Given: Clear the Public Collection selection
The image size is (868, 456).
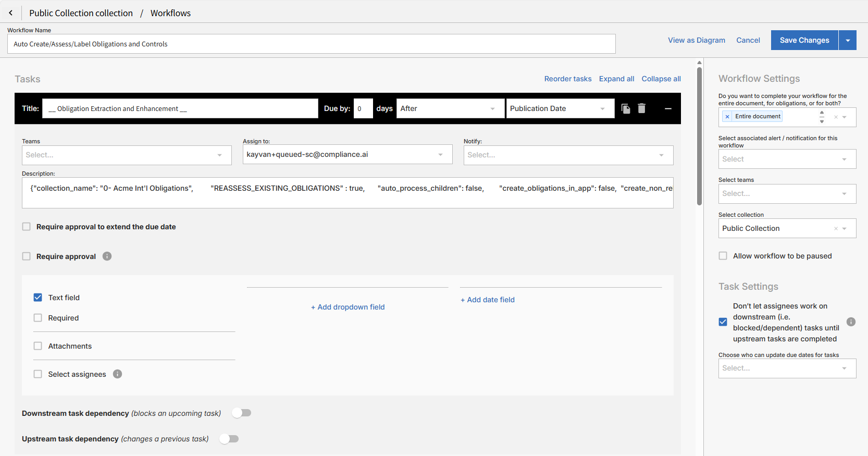Looking at the screenshot, I should (836, 229).
